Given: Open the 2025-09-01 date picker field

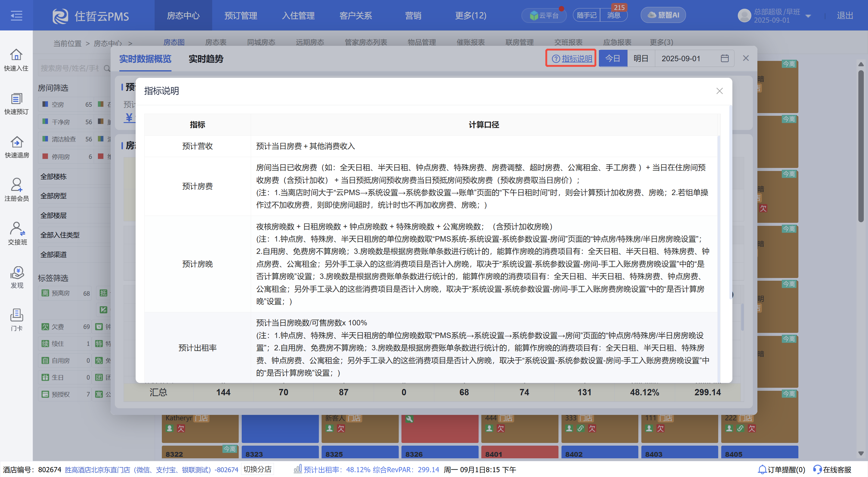Looking at the screenshot, I should point(694,58).
